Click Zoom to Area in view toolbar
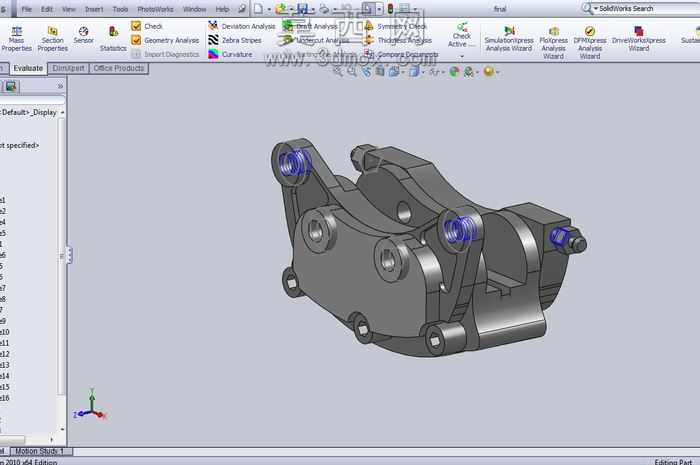The height and width of the screenshot is (465, 700). coord(352,71)
